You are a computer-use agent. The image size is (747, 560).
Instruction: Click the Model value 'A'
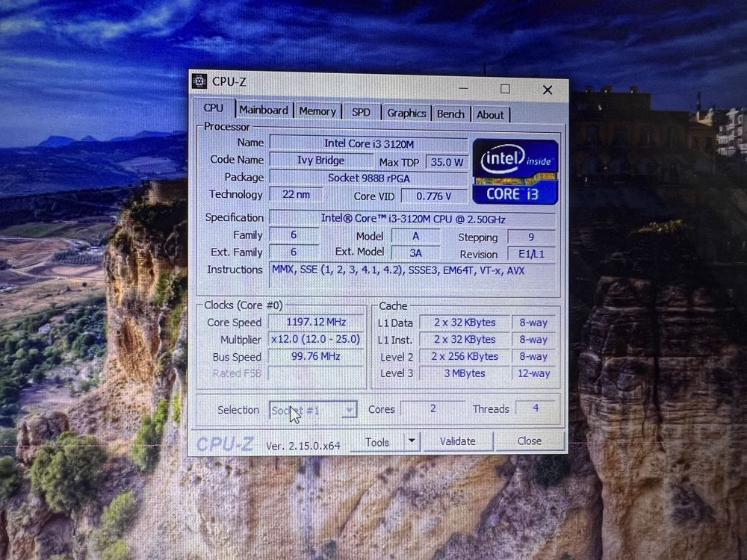click(415, 236)
